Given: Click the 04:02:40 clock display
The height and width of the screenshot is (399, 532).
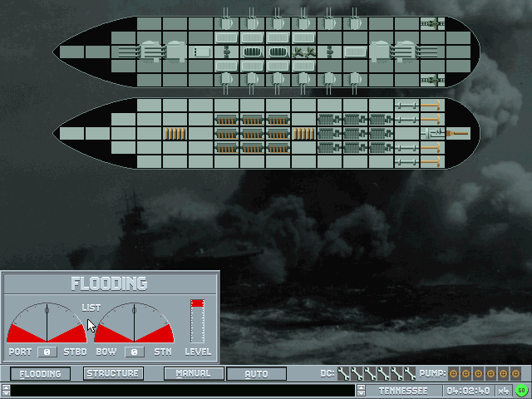Looking at the screenshot, I should 468,391.
